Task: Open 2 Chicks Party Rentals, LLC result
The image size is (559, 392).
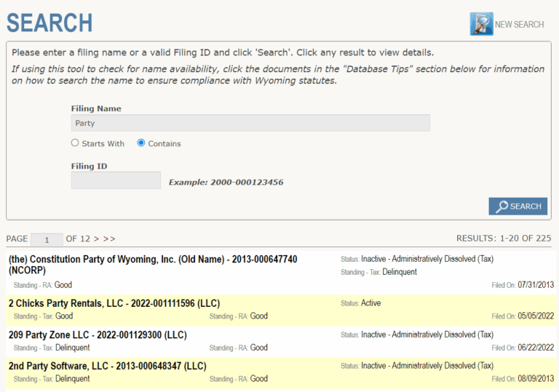Action: (114, 303)
